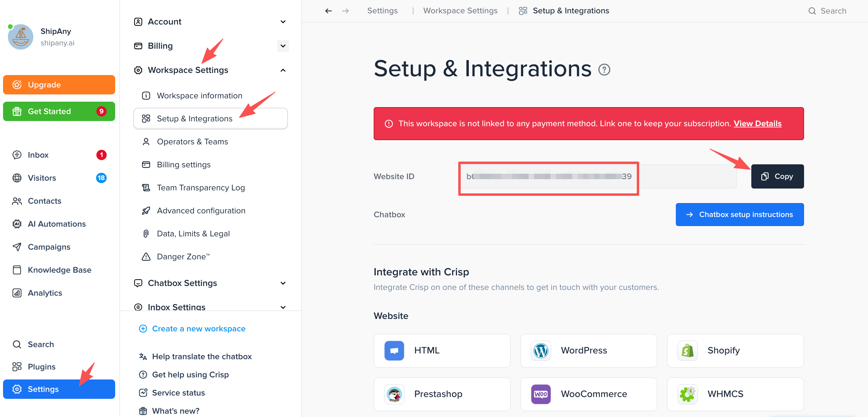Image resolution: width=868 pixels, height=417 pixels.
Task: Open Operators & Teams settings
Action: [192, 142]
